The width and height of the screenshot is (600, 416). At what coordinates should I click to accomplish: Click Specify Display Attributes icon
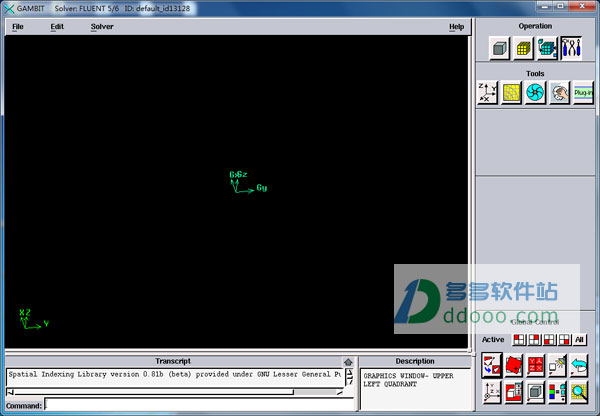(514, 392)
